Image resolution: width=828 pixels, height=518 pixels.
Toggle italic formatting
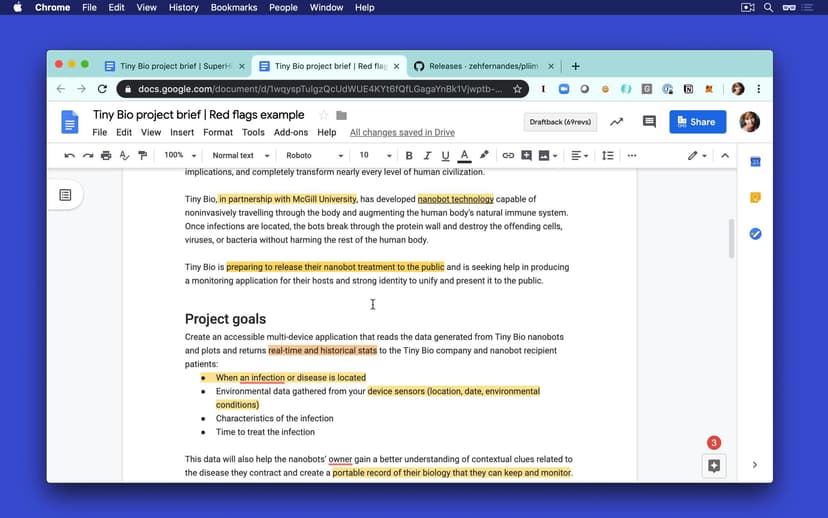pos(426,156)
